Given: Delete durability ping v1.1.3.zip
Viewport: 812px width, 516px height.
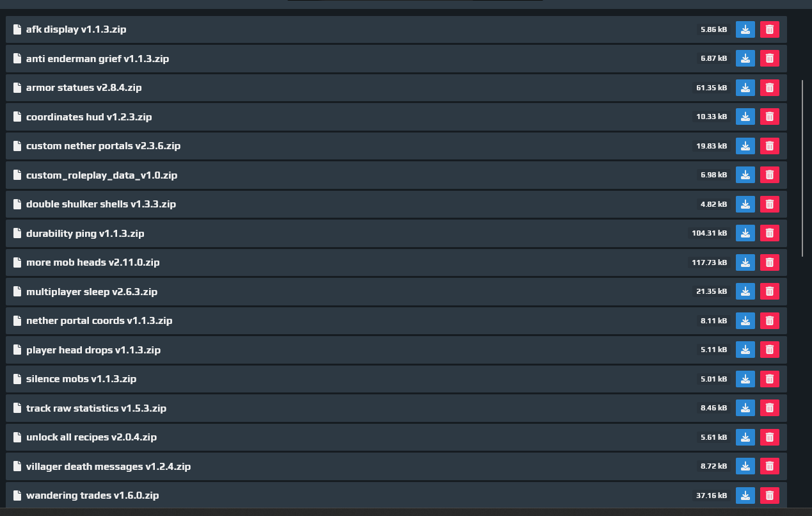Looking at the screenshot, I should click(769, 233).
